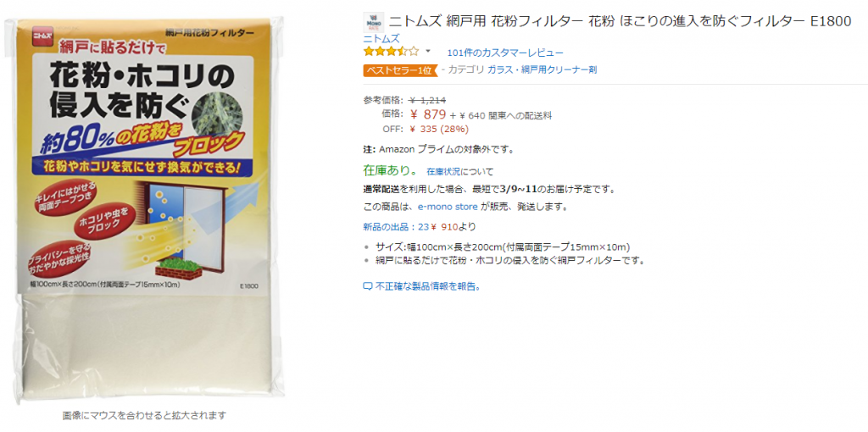This screenshot has width=868, height=432.
Task: Click the ベストセラー1位 badge
Action: click(x=401, y=69)
